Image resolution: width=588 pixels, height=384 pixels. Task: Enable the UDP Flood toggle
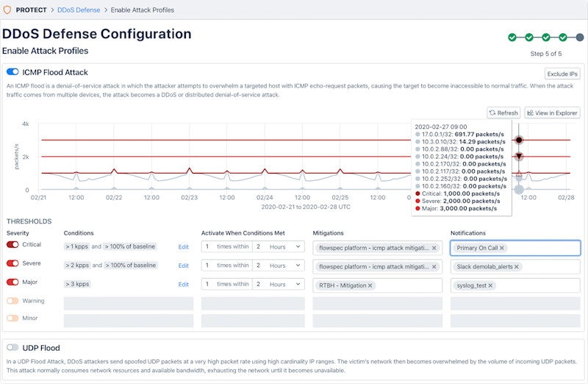(x=12, y=348)
